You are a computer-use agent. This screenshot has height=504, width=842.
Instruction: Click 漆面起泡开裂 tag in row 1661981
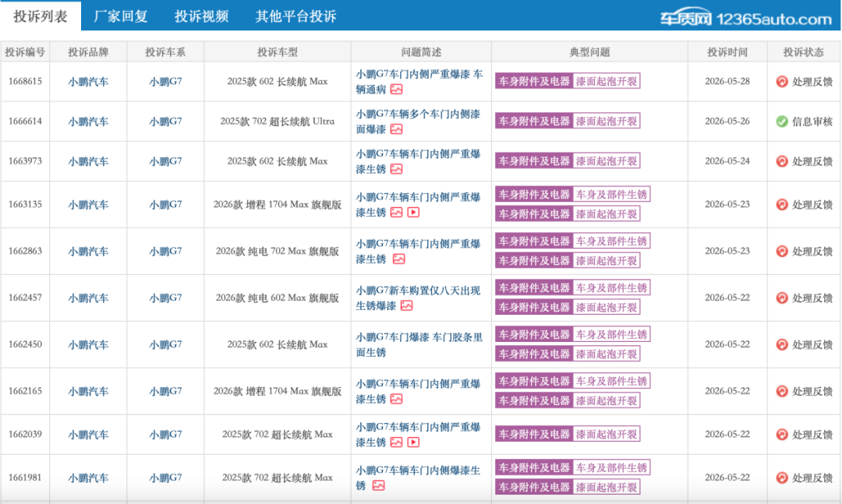(607, 488)
